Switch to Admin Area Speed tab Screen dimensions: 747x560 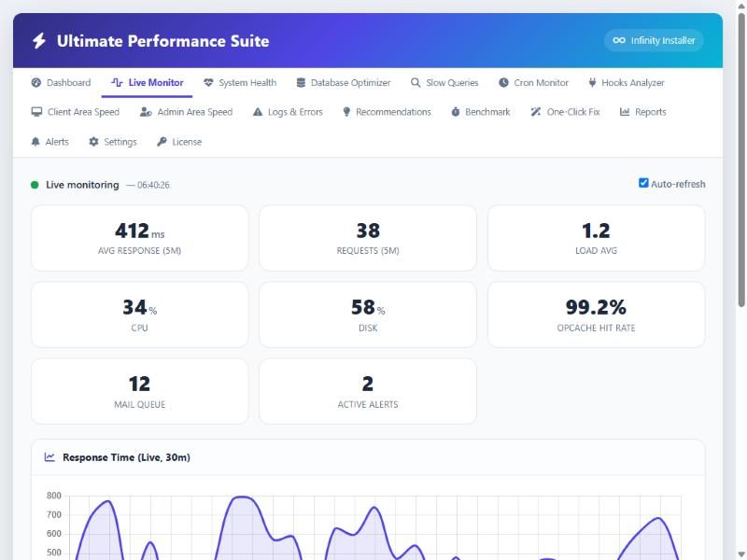click(x=186, y=112)
